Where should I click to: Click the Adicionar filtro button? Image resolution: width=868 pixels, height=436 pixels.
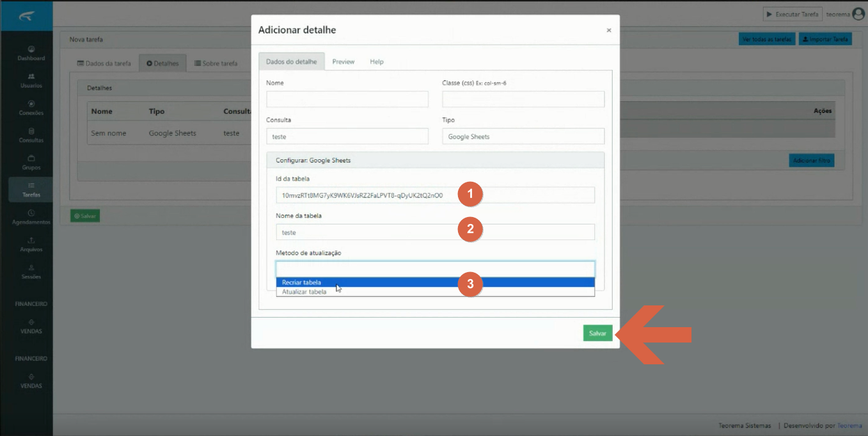coord(811,161)
